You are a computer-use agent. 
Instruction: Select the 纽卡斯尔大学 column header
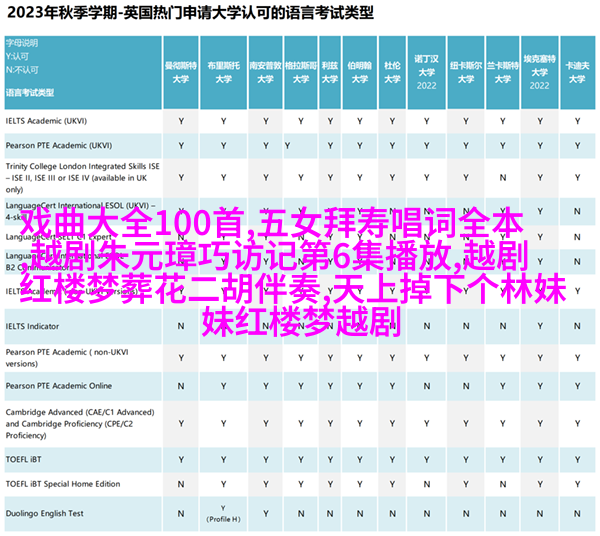pyautogui.click(x=466, y=72)
